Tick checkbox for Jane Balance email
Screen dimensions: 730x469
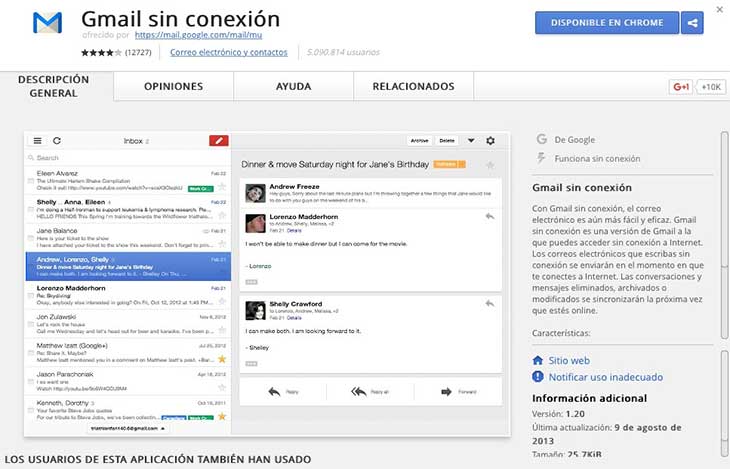(x=31, y=238)
